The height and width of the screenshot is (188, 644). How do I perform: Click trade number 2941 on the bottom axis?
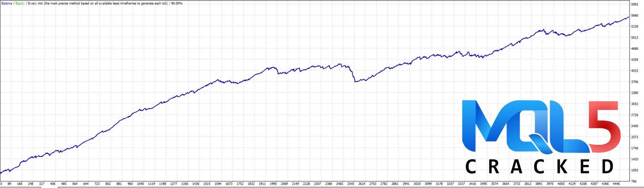coord(406,183)
